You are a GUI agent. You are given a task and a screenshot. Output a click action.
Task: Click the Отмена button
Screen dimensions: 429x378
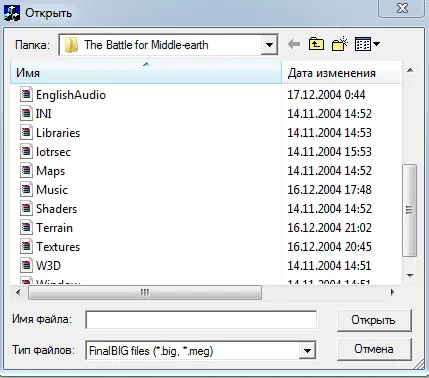click(374, 349)
